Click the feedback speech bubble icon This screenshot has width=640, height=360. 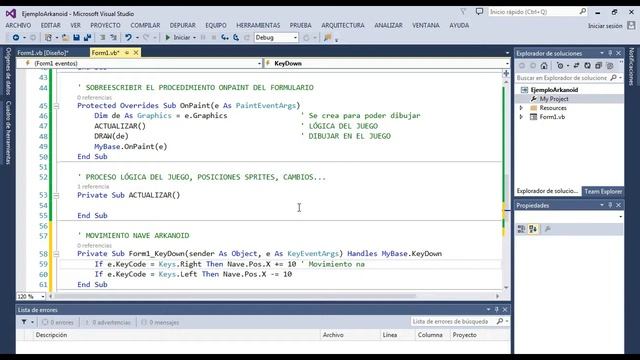pos(479,12)
